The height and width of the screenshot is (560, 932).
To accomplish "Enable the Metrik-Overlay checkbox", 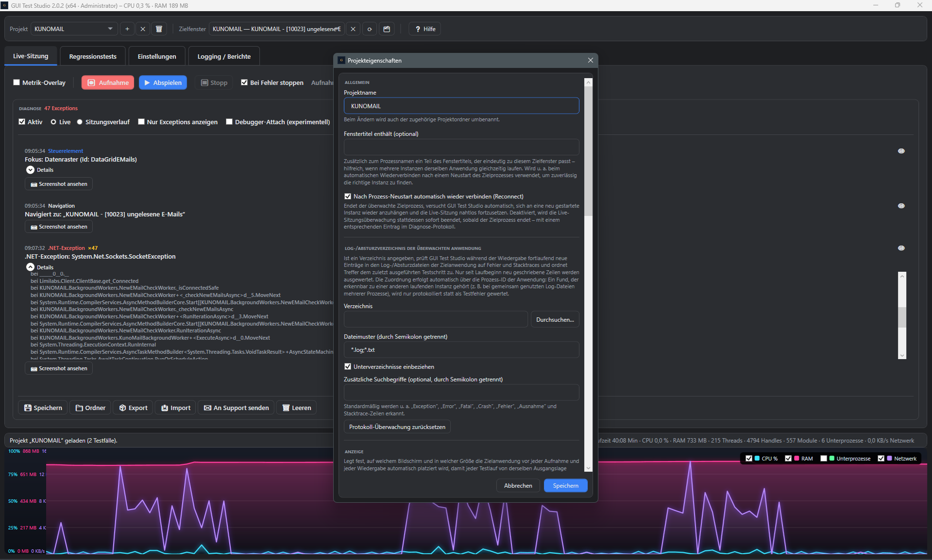I will [17, 82].
